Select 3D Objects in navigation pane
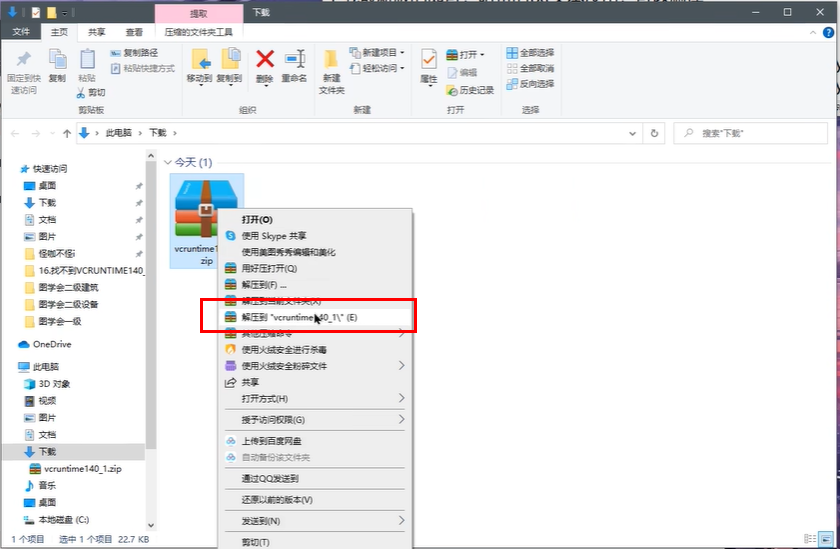 click(x=54, y=384)
